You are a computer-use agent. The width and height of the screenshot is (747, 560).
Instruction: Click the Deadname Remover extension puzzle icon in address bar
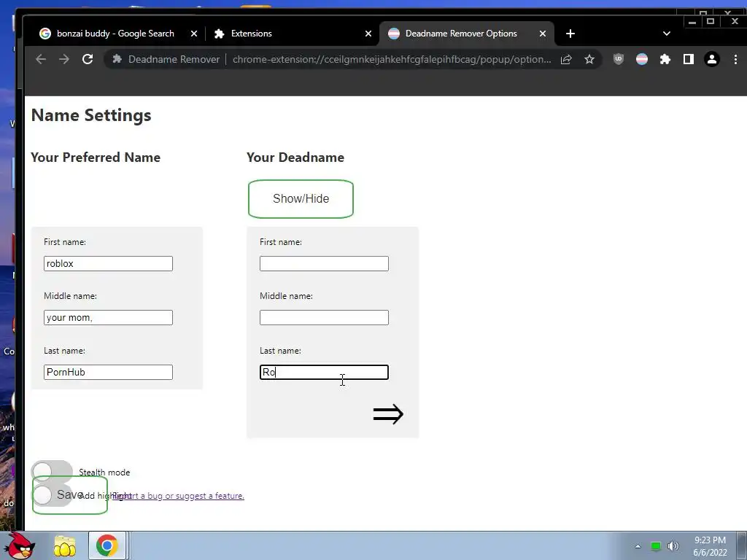(117, 59)
